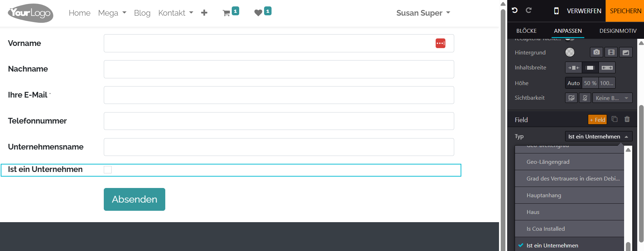Screen dimensions: 644x251
Task: Tick the 'Ist ein Unternehmen' checkbox
Action: [x=108, y=170]
